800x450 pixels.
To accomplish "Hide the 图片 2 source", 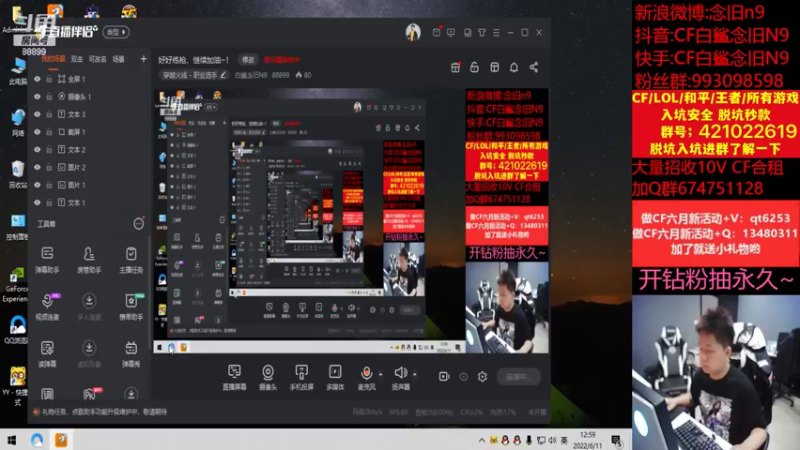I will tap(37, 167).
